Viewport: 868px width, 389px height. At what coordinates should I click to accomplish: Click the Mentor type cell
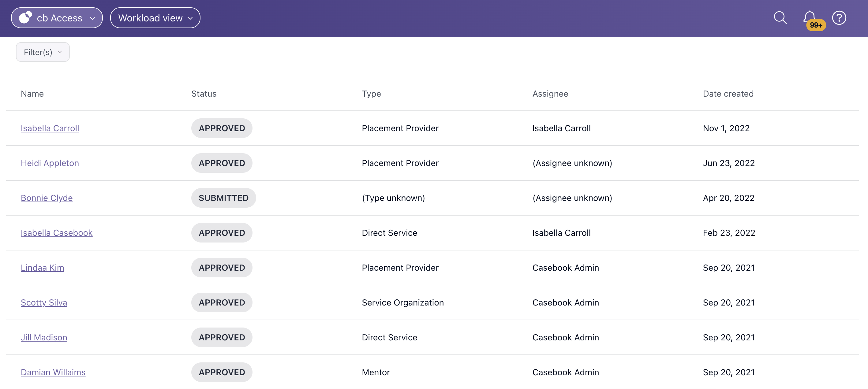click(376, 372)
